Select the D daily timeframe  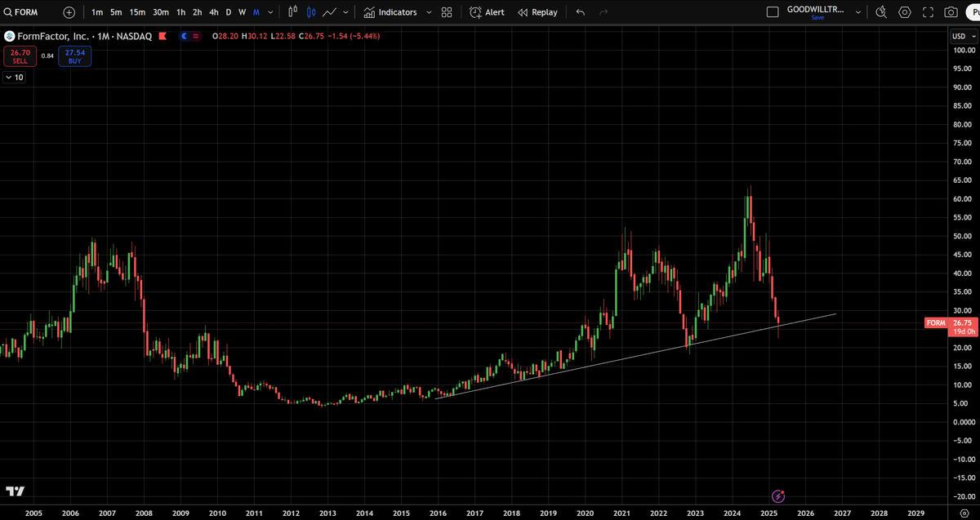tap(229, 12)
